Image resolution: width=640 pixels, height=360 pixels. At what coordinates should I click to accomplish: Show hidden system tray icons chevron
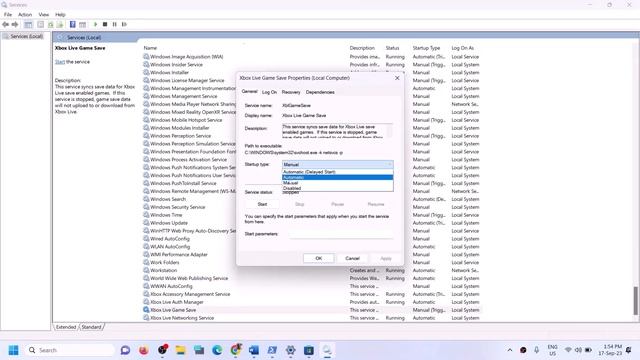point(510,350)
